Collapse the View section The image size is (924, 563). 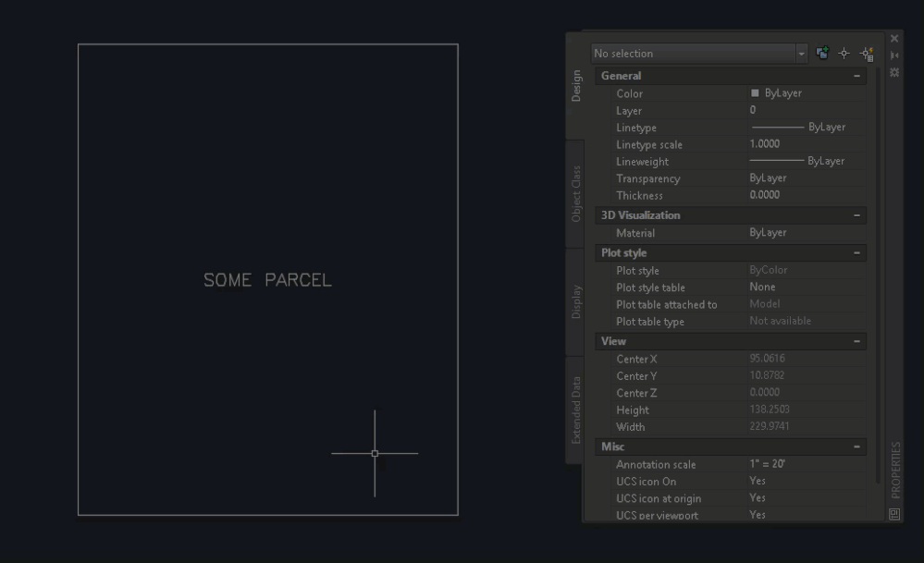pyautogui.click(x=856, y=341)
